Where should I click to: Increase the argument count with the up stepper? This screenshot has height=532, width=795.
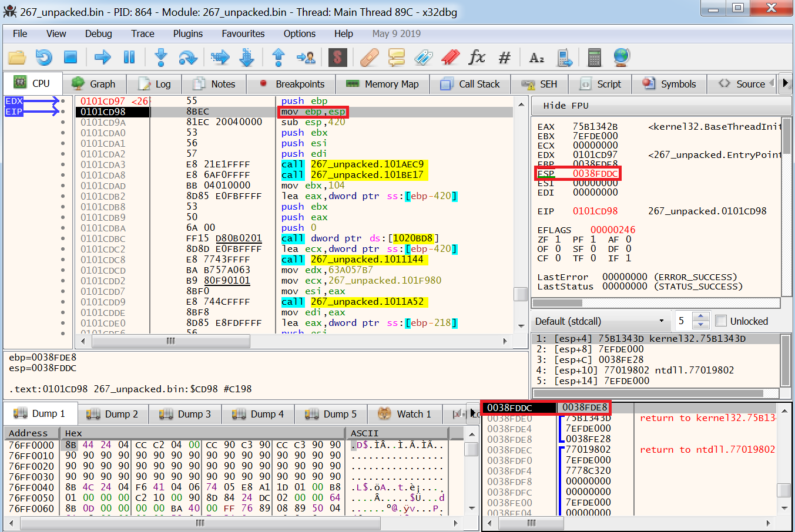tap(701, 317)
